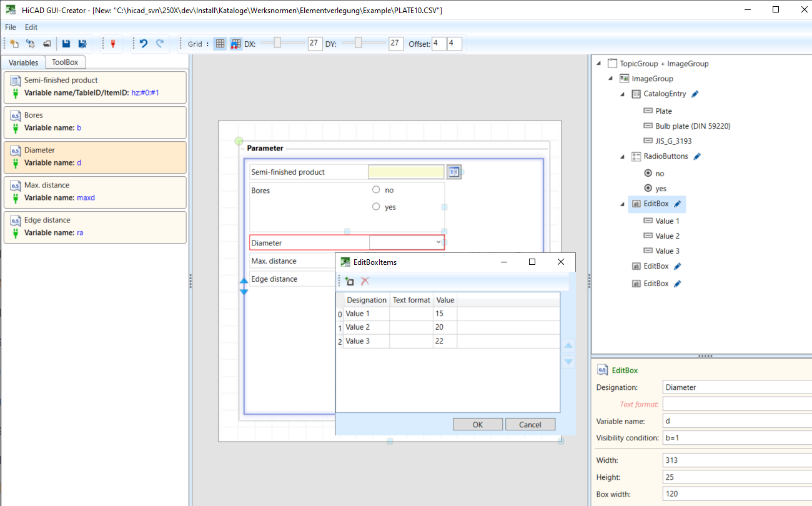Viewport: 812px width, 506px height.
Task: Click the red plug icon in toolbar
Action: [113, 44]
